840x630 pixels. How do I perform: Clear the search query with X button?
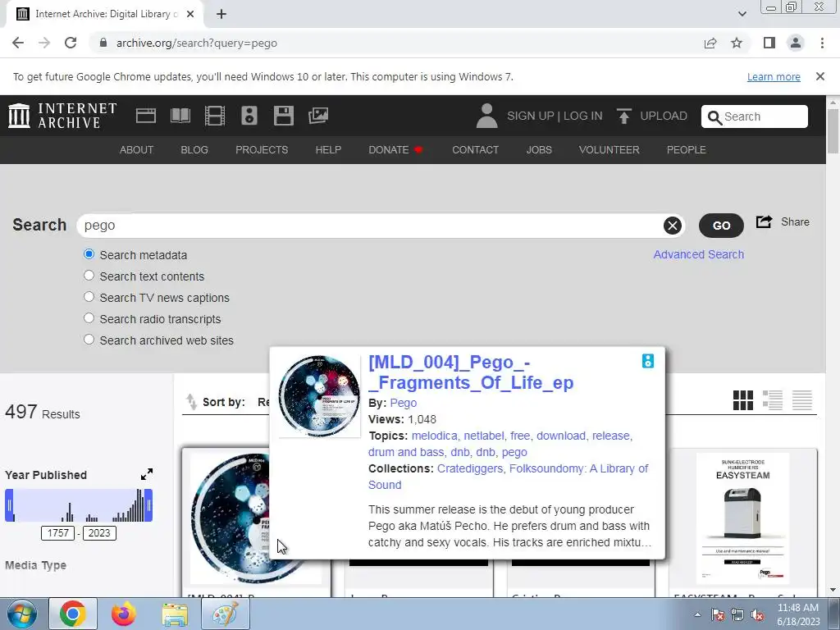coord(673,226)
